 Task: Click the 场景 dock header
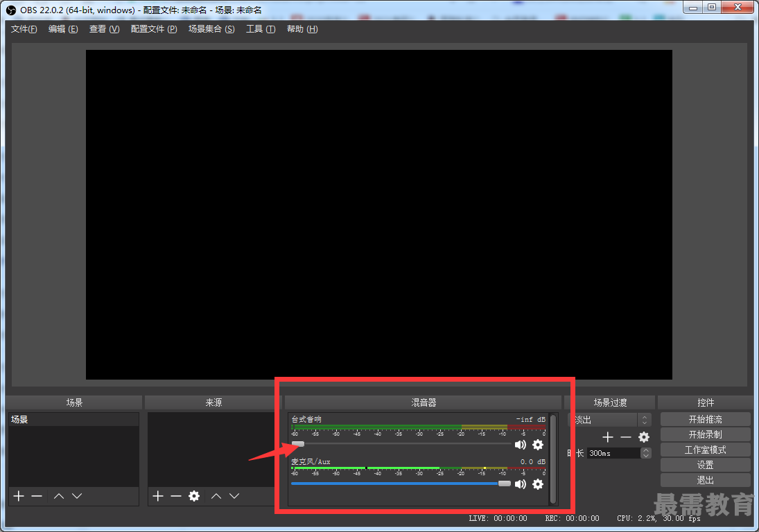coord(74,402)
